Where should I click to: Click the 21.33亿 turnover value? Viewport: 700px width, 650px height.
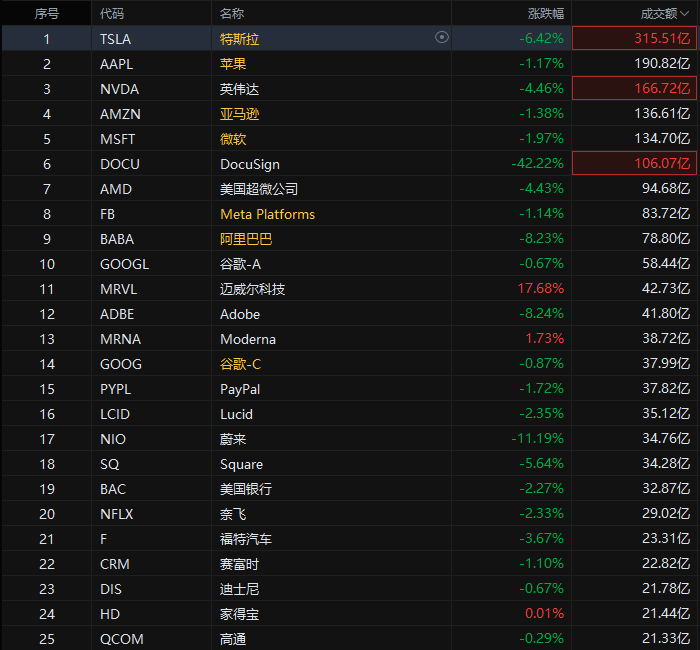(666, 638)
